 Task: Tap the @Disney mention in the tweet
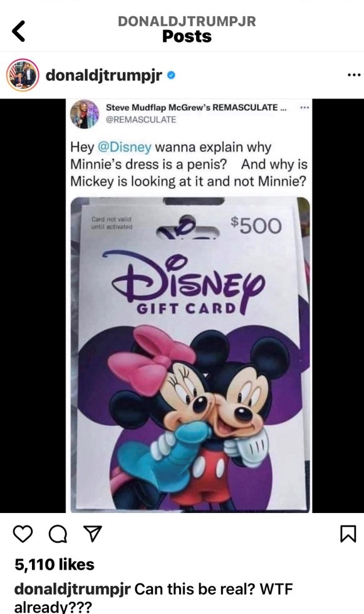[124, 147]
